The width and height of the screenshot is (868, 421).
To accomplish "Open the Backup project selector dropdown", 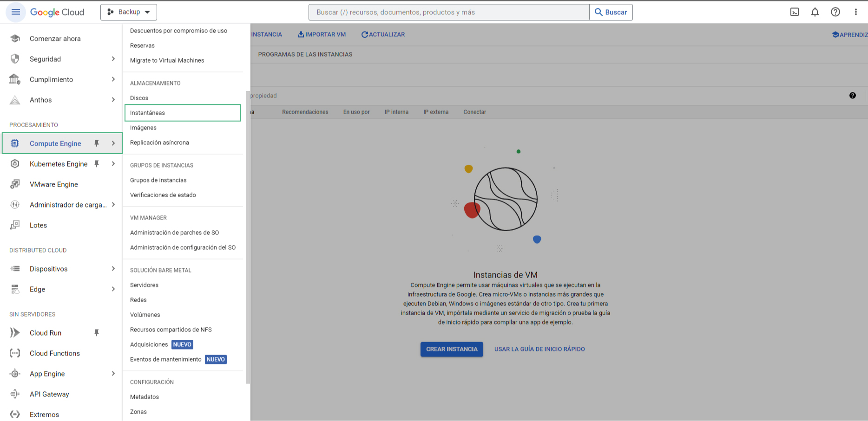I will pos(129,12).
